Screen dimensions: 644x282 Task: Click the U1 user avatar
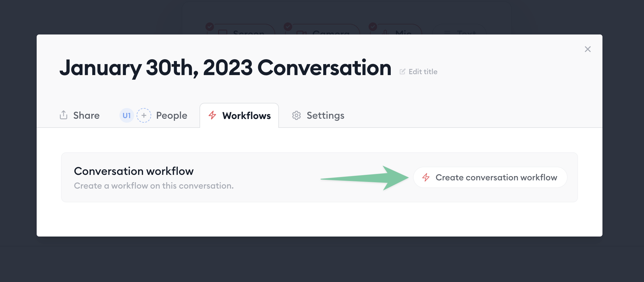point(126,116)
